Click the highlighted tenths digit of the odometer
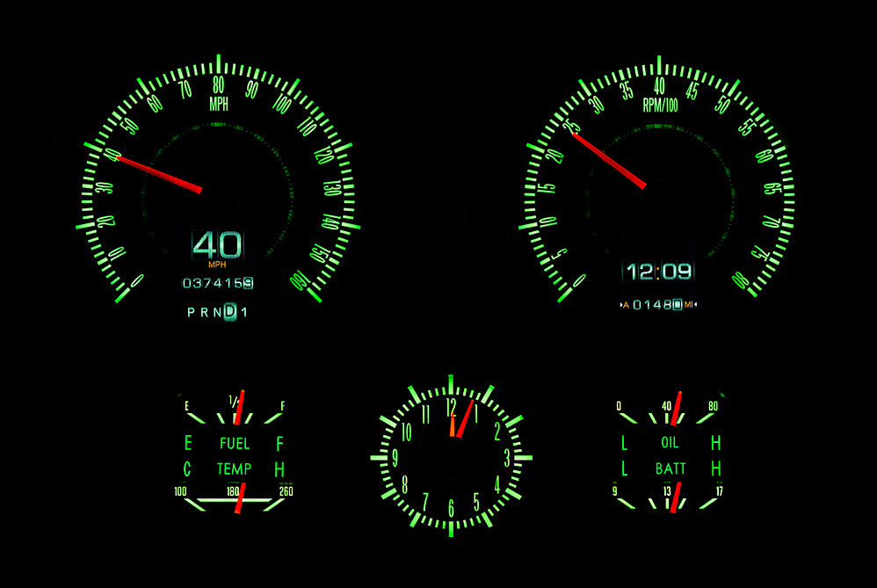877x588 pixels. point(249,283)
